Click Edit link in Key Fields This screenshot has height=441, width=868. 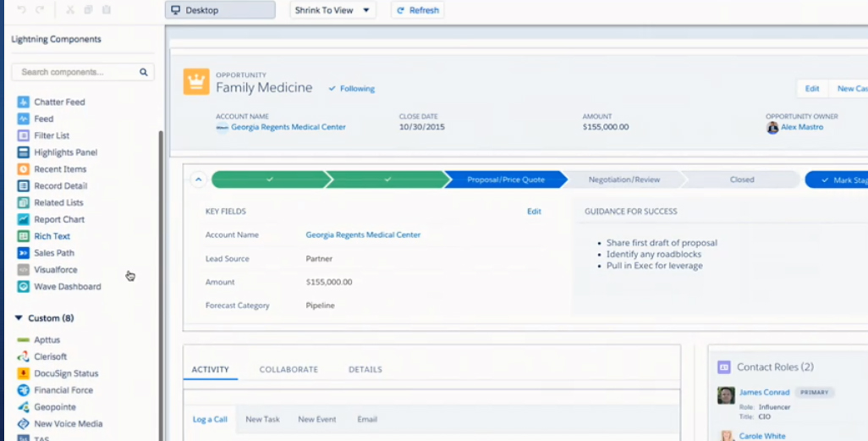(x=534, y=211)
